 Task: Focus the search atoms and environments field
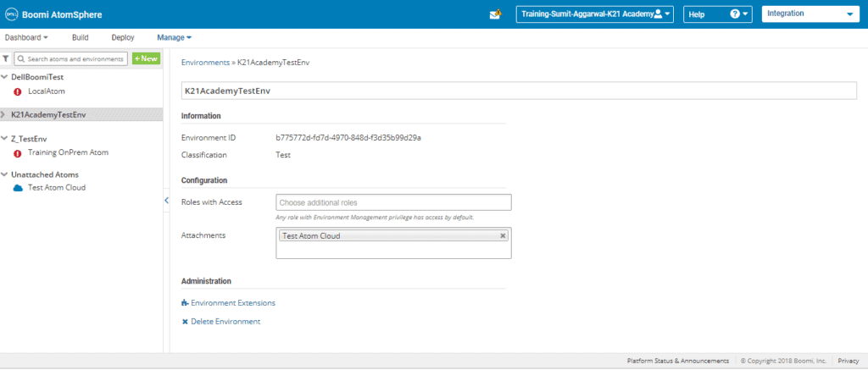point(71,58)
